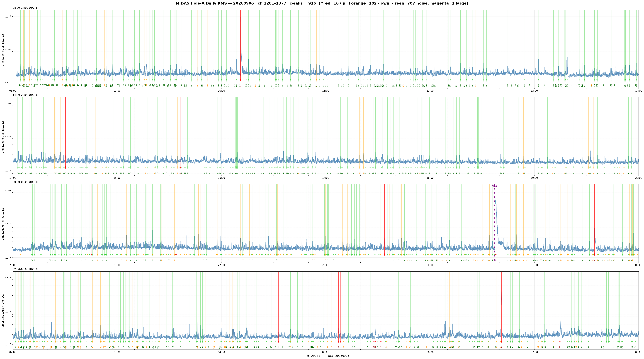Click the orange peak number 652
The width and height of the screenshot is (644, 359).
point(523,260)
